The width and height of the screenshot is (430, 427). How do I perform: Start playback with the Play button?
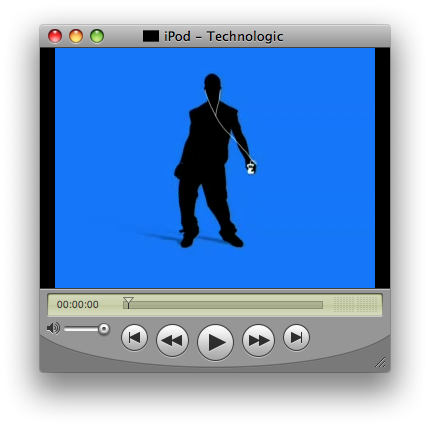[x=215, y=342]
